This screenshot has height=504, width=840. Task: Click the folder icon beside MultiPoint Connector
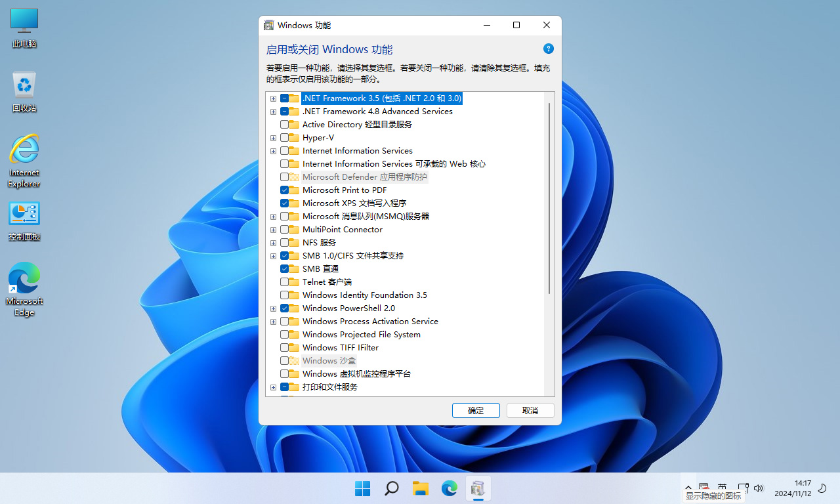point(294,230)
